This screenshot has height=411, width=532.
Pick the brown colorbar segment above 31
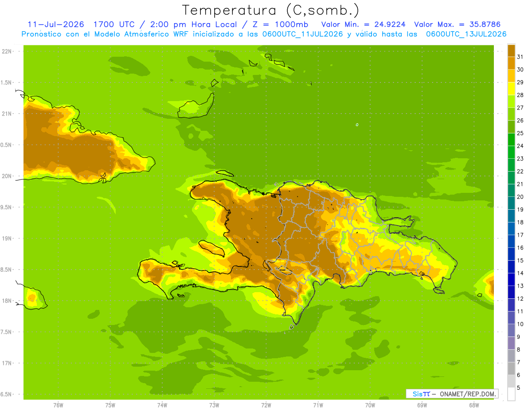(511, 51)
